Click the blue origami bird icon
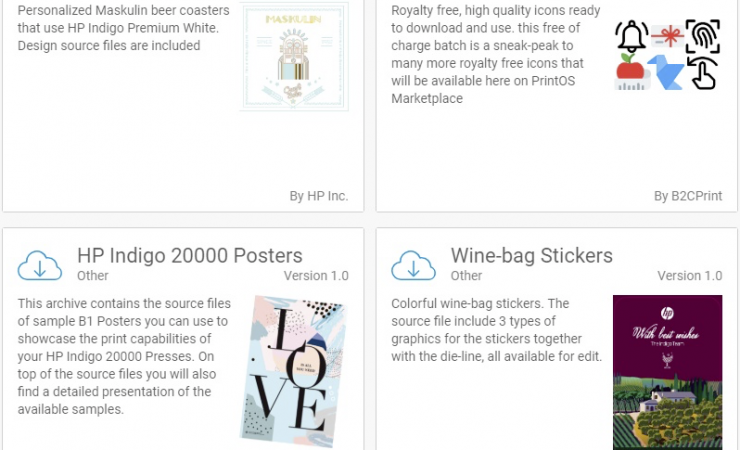Viewport: 740px width, 450px height. (664, 72)
